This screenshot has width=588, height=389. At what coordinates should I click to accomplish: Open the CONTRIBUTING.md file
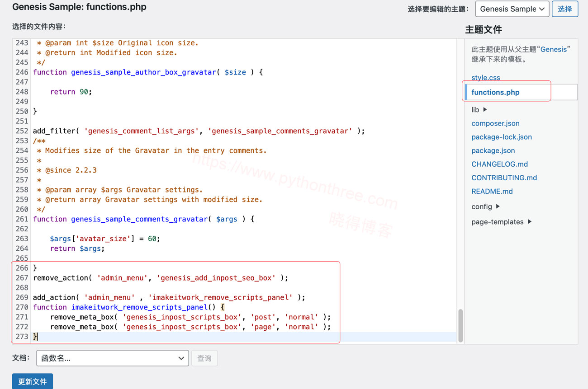coord(504,178)
